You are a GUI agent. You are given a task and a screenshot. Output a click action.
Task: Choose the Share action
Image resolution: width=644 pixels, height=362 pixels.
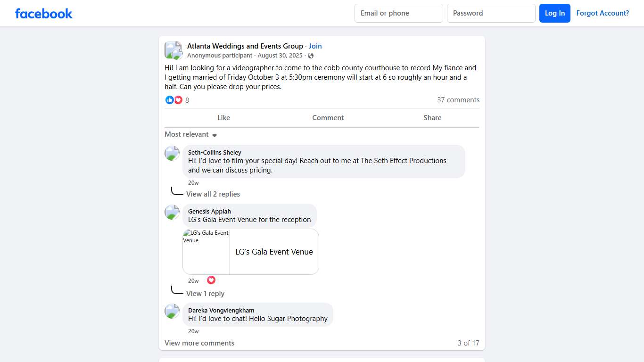[x=432, y=118]
